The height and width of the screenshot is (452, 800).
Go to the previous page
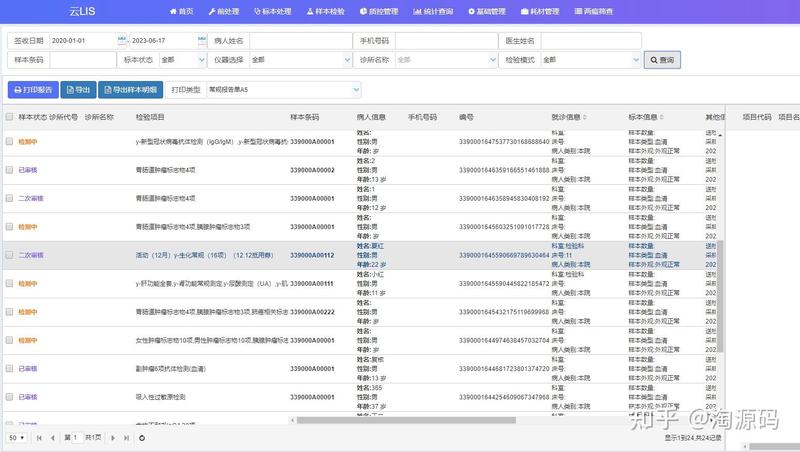click(x=52, y=438)
